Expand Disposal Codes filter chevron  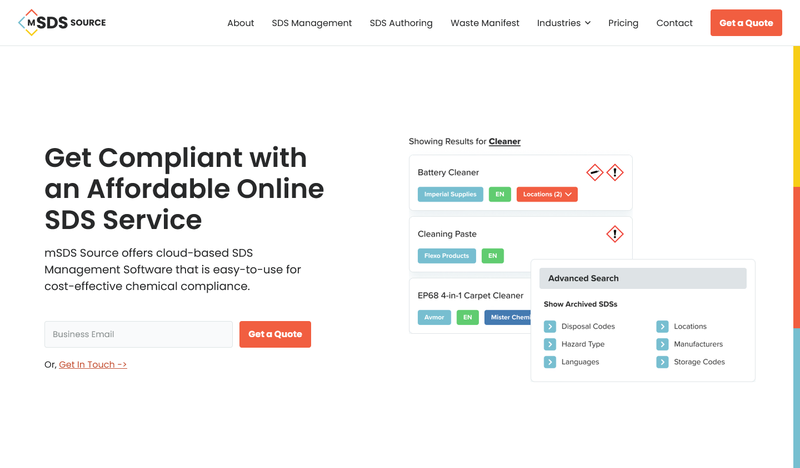click(549, 327)
